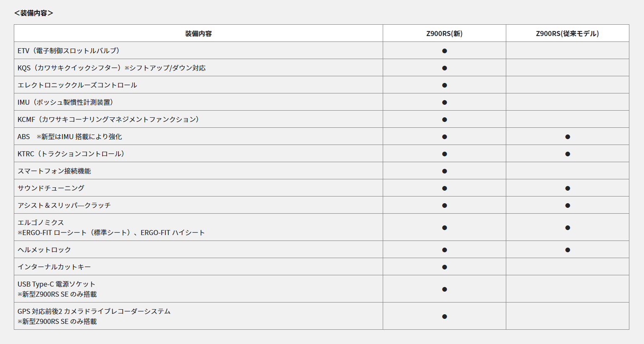
Task: Click the ABS dot under Z900RS(従来モデル)
Action: pyautogui.click(x=567, y=137)
